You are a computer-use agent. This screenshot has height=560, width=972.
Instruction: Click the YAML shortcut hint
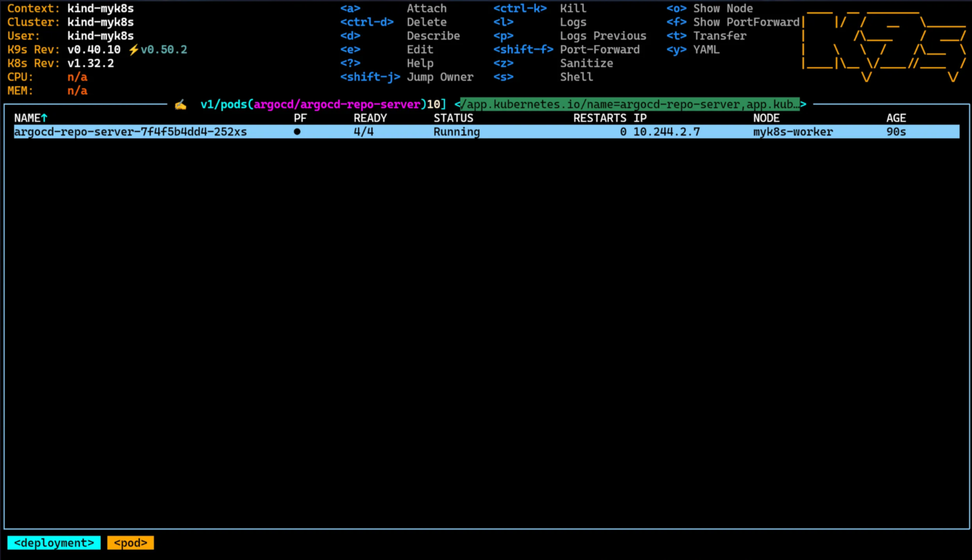[706, 49]
